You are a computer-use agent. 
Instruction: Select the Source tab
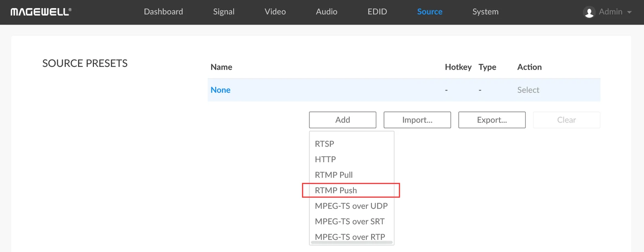430,12
